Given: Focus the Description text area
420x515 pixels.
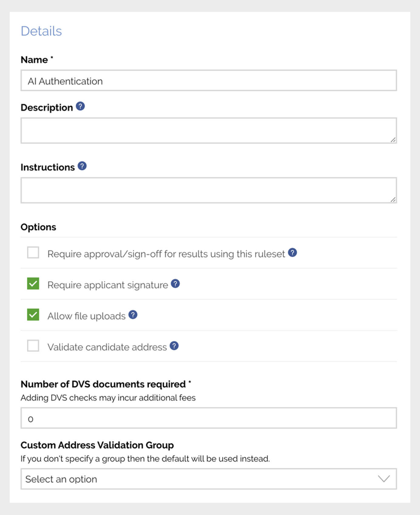Looking at the screenshot, I should click(208, 130).
